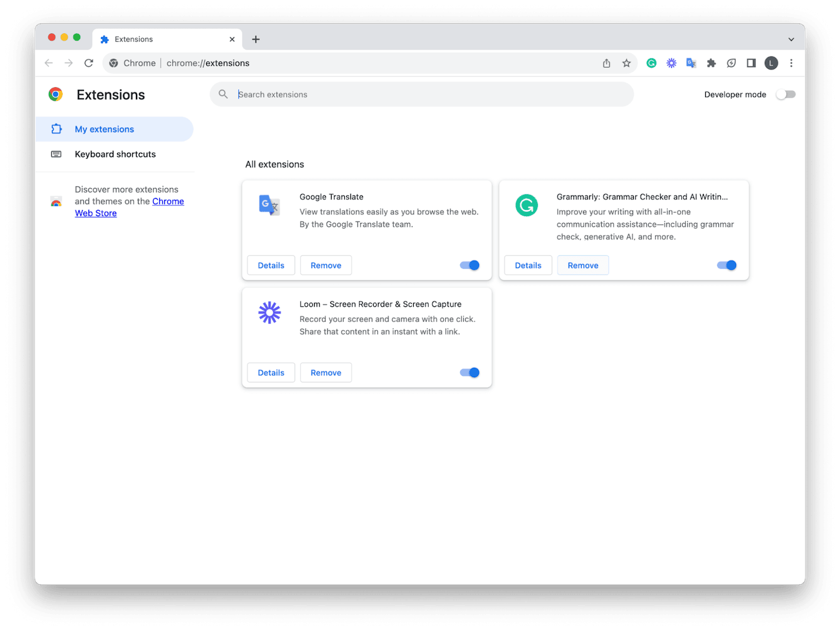Go forward with the forward arrow
840x631 pixels.
pos(69,63)
